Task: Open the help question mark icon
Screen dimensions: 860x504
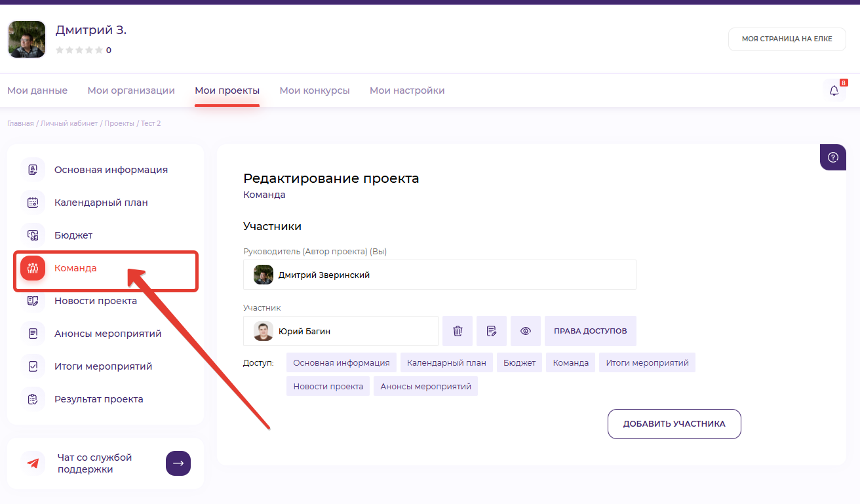Action: click(x=833, y=157)
